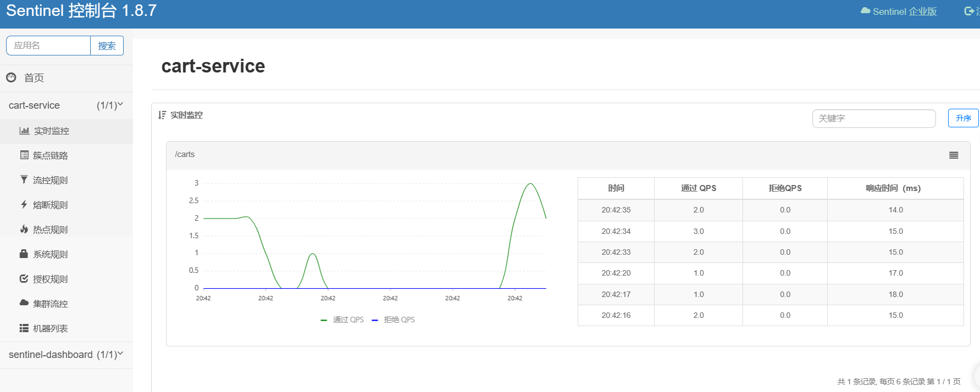The width and height of the screenshot is (980, 392).
Task: Expand the sentinel-dashboard app chevron
Action: pos(120,354)
